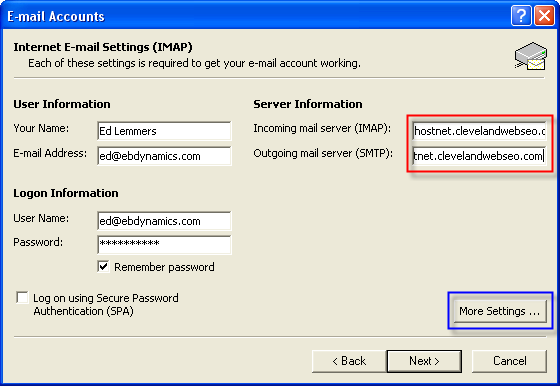560x386 pixels.
Task: Enable Log on using Secure Password Authentication
Action: pos(22,297)
